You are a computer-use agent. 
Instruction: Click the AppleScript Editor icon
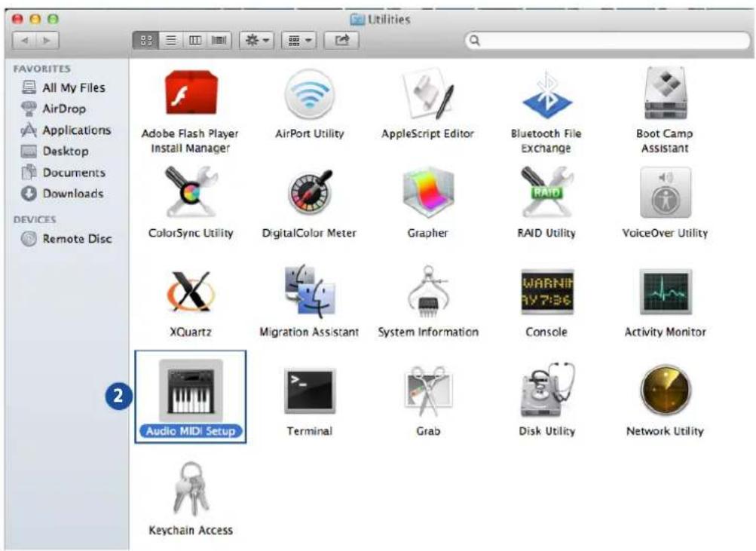(x=427, y=93)
